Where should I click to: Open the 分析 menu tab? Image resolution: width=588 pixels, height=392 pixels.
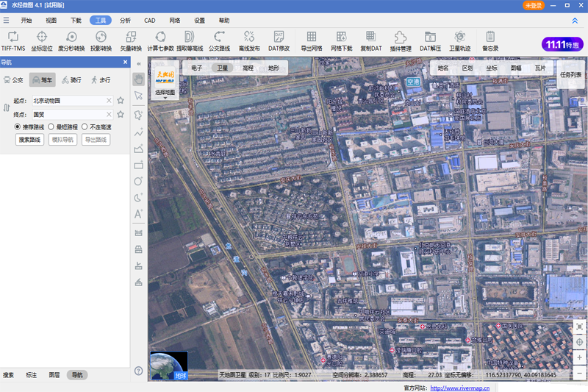[125, 21]
